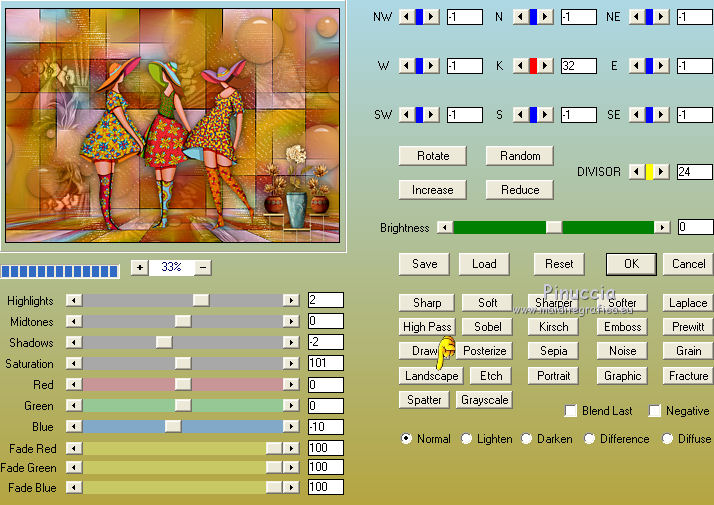Click the zoom out minus button
Viewport: 714px width, 505px height.
coord(203,267)
